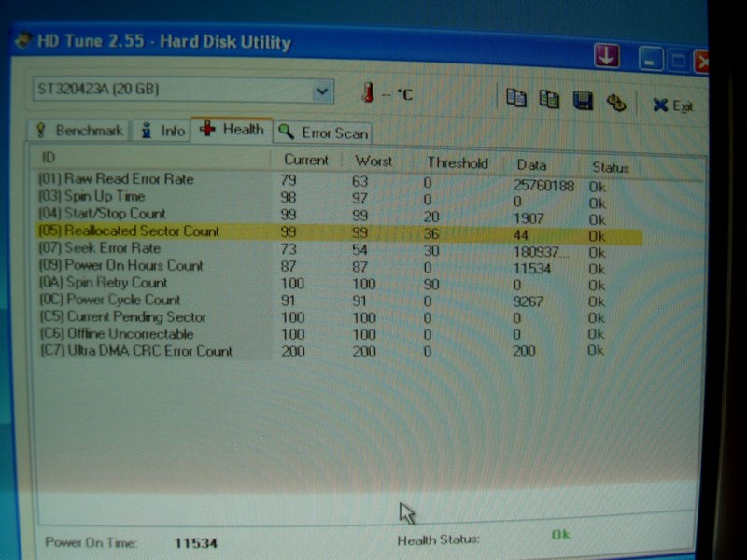Click the purple down-arrow title bar button

tap(606, 55)
